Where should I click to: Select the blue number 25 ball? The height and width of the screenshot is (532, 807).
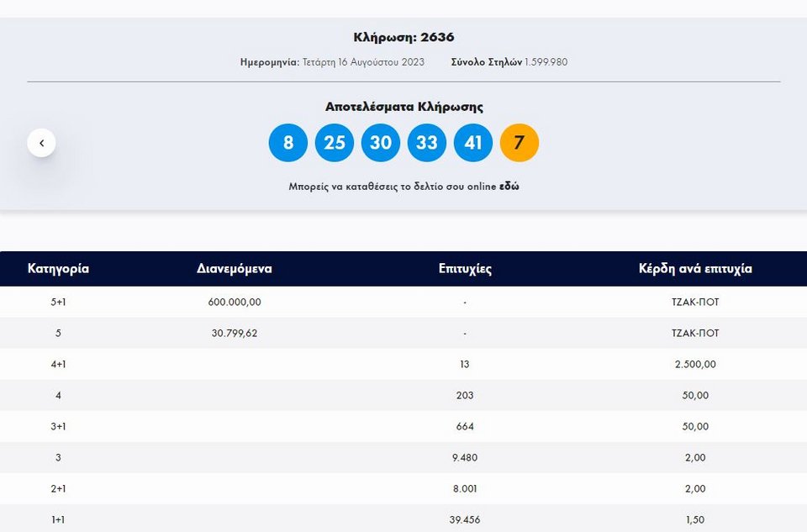335,143
